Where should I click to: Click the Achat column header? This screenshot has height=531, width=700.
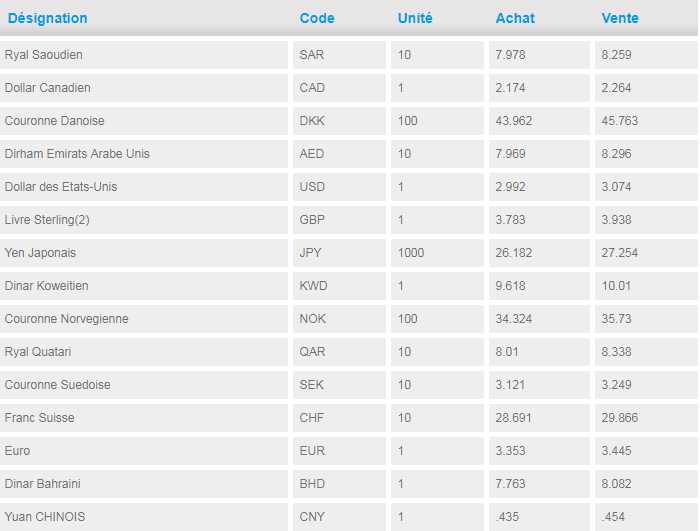coord(514,18)
